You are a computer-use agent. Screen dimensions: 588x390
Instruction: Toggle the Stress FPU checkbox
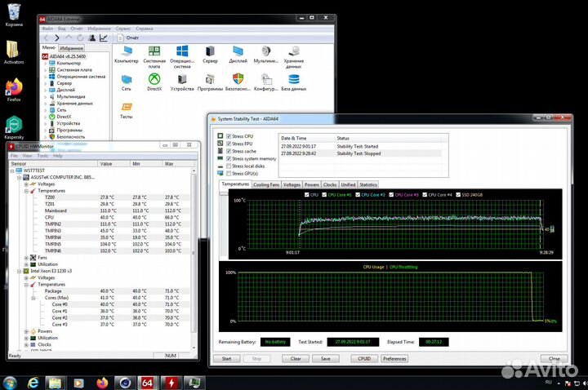click(229, 144)
